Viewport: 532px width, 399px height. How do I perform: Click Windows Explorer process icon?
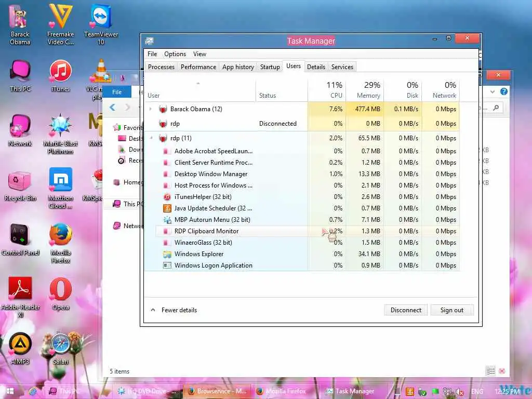pyautogui.click(x=167, y=254)
